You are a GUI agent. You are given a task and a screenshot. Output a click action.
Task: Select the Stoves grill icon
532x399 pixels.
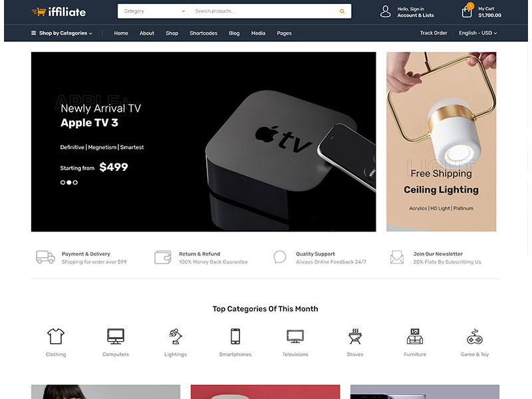(355, 336)
